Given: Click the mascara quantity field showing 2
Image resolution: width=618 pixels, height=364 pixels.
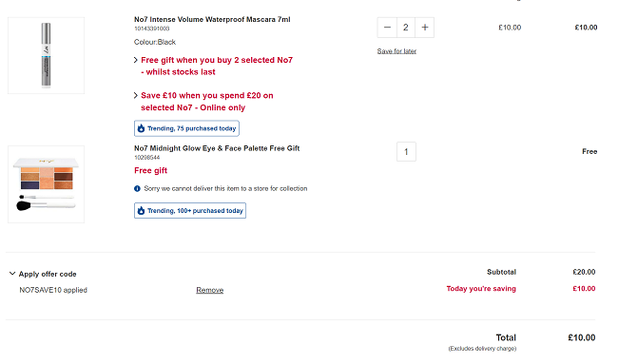Looking at the screenshot, I should [x=406, y=28].
